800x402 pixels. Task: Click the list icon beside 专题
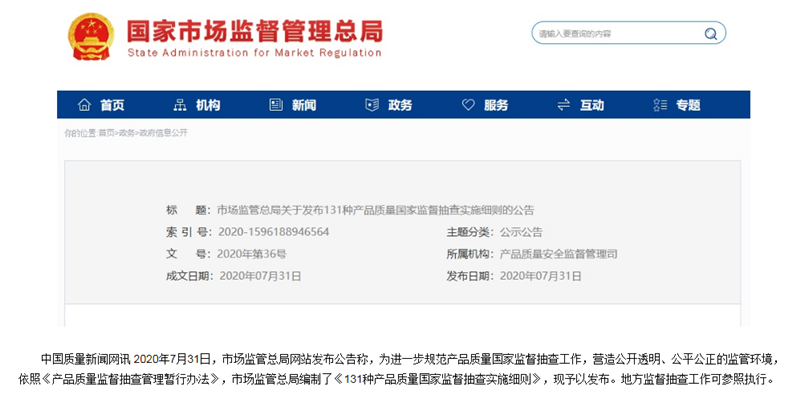pyautogui.click(x=660, y=105)
